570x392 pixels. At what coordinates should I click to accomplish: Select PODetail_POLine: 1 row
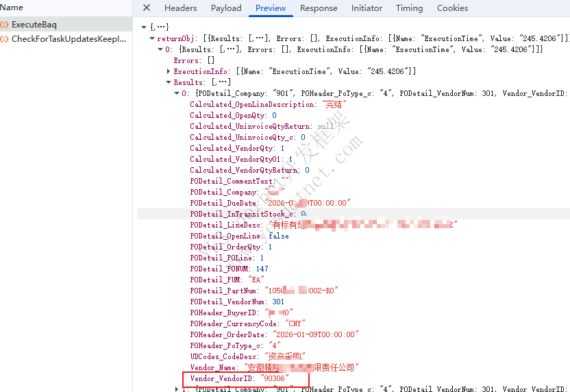coord(227,258)
